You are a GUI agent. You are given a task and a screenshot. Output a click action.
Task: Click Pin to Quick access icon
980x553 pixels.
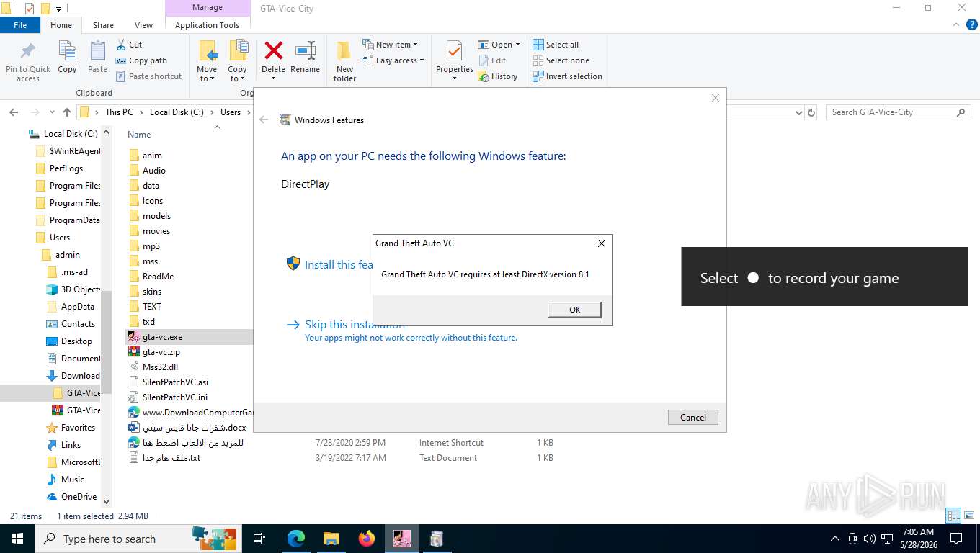pyautogui.click(x=28, y=61)
